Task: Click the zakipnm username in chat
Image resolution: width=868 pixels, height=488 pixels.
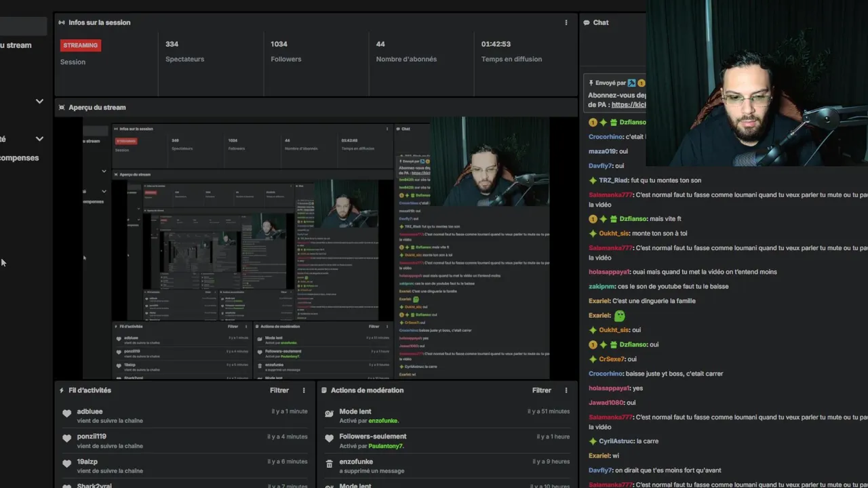Action: click(601, 287)
